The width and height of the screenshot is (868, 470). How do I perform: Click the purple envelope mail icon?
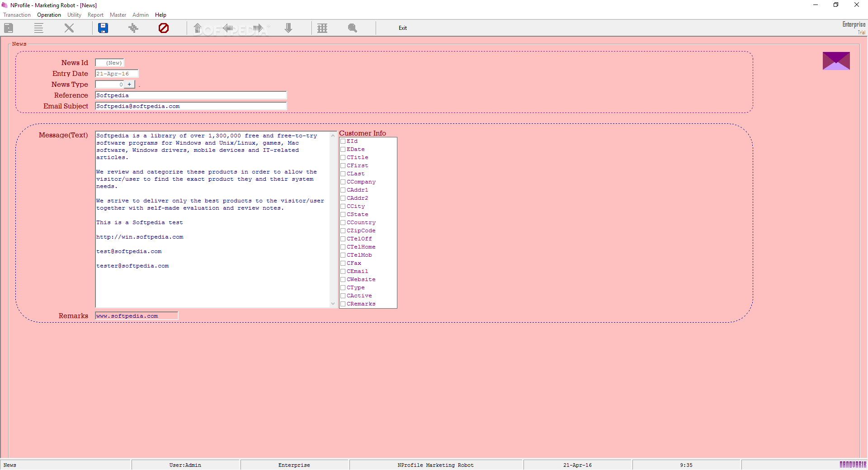pos(836,61)
